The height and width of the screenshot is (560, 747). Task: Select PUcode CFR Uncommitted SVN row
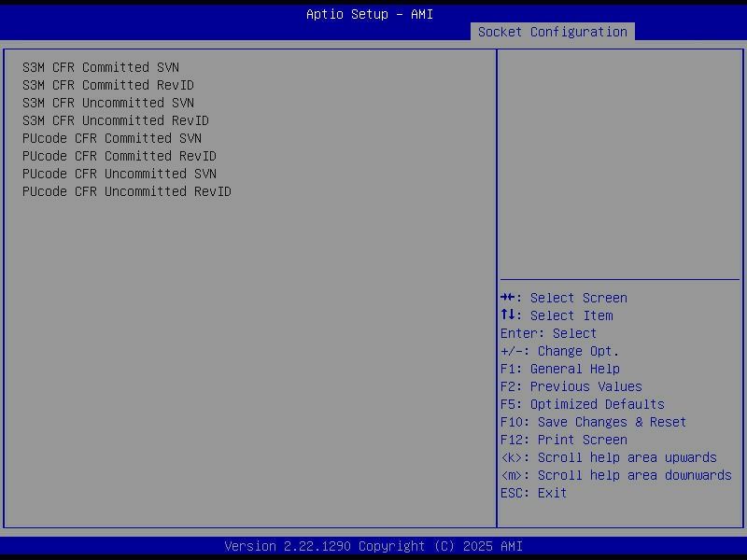pos(120,174)
